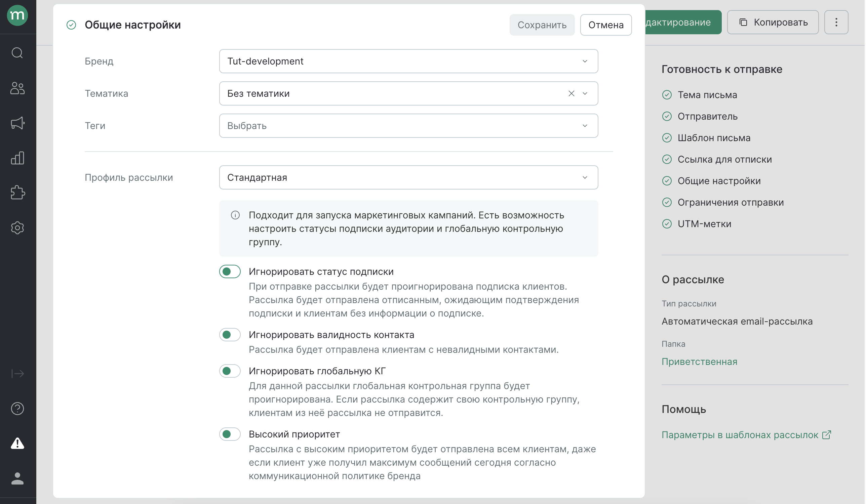Open the Теги Выбрать dropdown

408,126
